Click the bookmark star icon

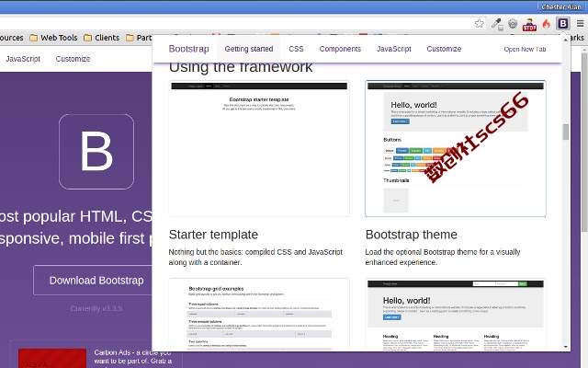coord(480,24)
